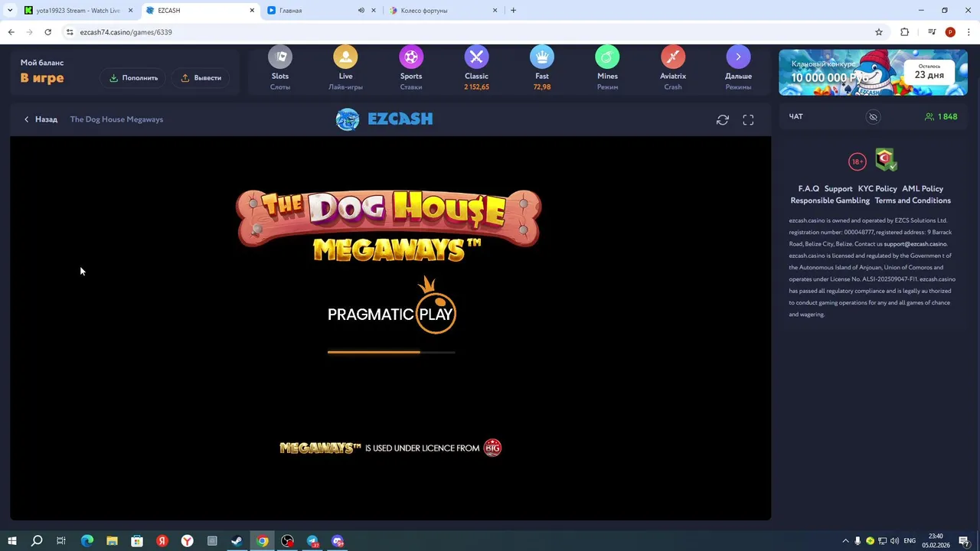
Task: Click the Classic amount 2 152,65
Action: [x=476, y=87]
